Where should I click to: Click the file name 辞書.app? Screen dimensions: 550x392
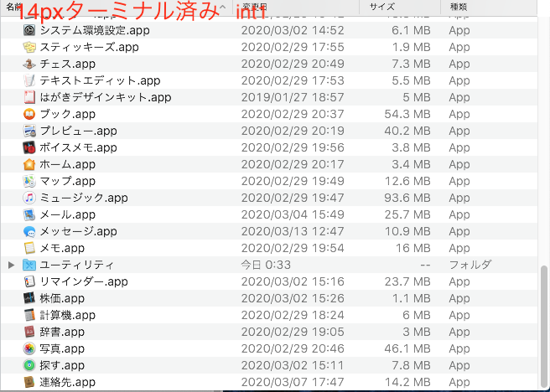click(x=62, y=332)
